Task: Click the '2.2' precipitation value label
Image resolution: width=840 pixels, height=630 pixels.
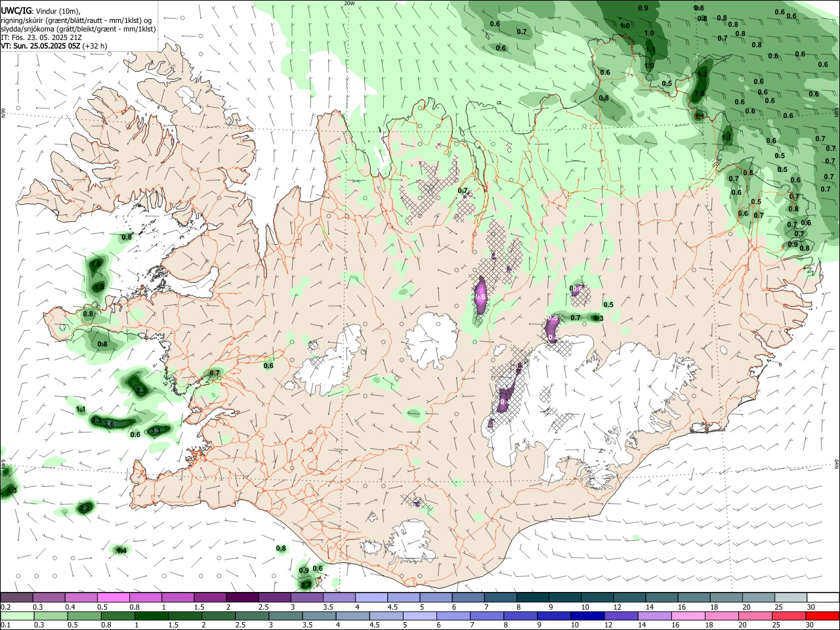Action: pos(85,509)
